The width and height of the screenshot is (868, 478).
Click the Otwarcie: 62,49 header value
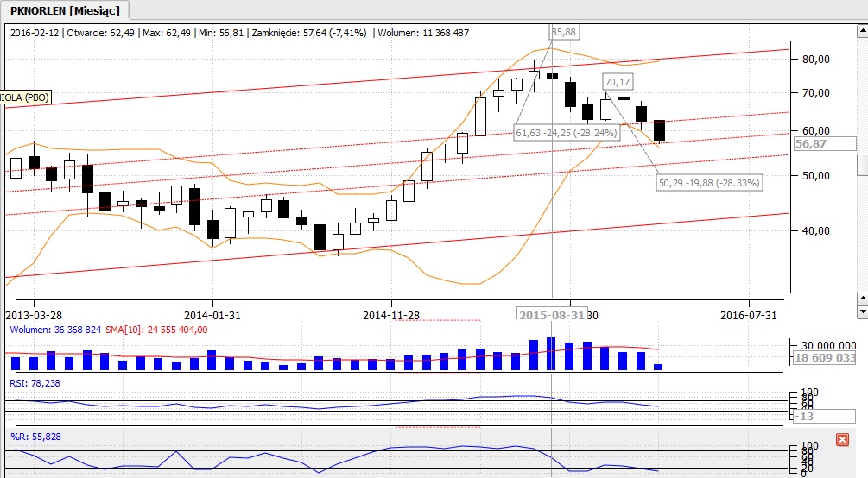click(101, 33)
